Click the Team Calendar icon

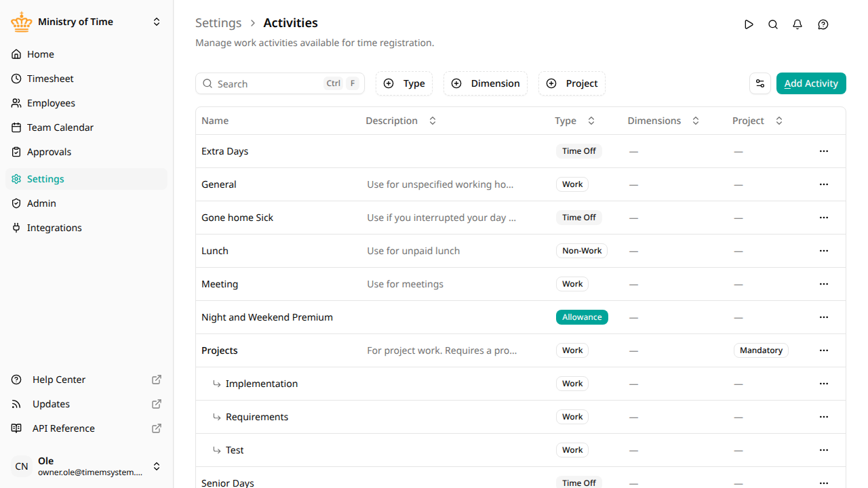16,127
